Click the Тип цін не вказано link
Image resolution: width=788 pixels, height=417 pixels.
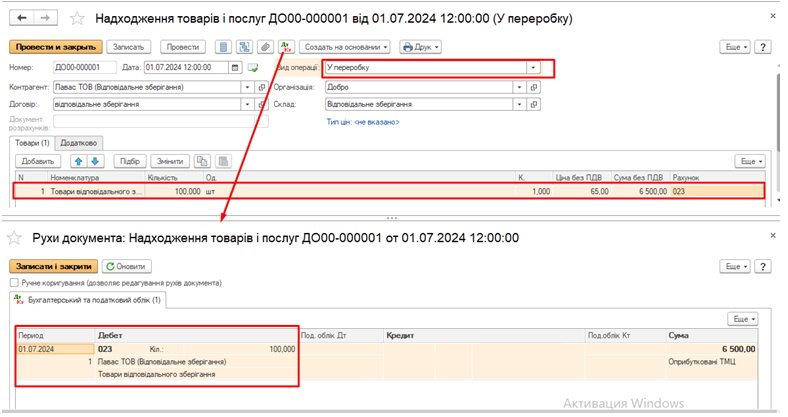click(x=362, y=122)
